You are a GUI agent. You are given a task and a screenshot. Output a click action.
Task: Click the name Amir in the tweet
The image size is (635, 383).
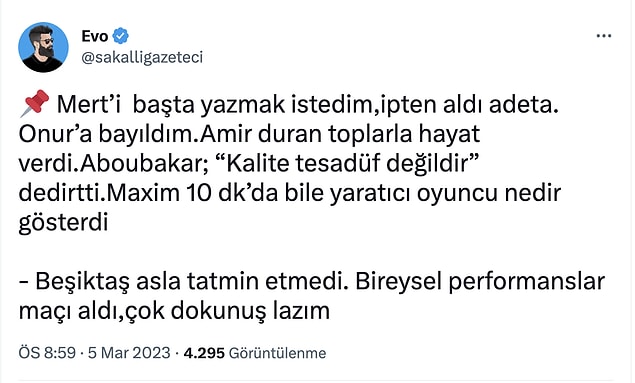225,134
